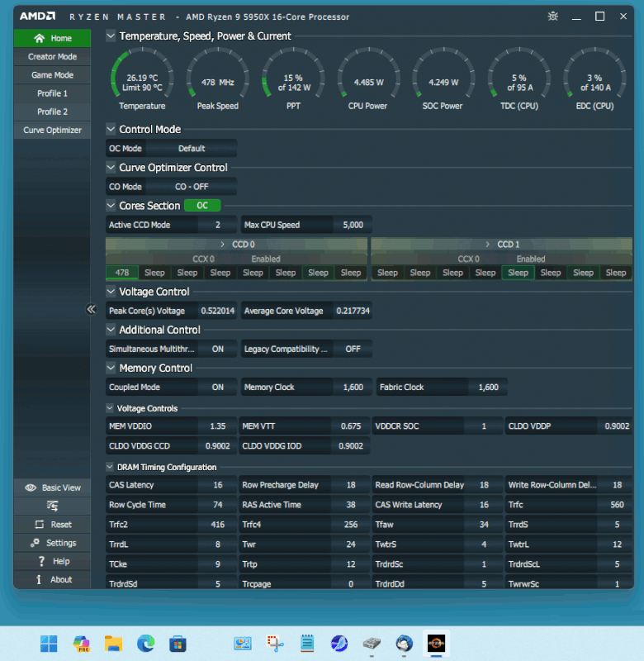This screenshot has width=644, height=661.
Task: Click CO Mode CO - OFF value
Action: coord(192,187)
